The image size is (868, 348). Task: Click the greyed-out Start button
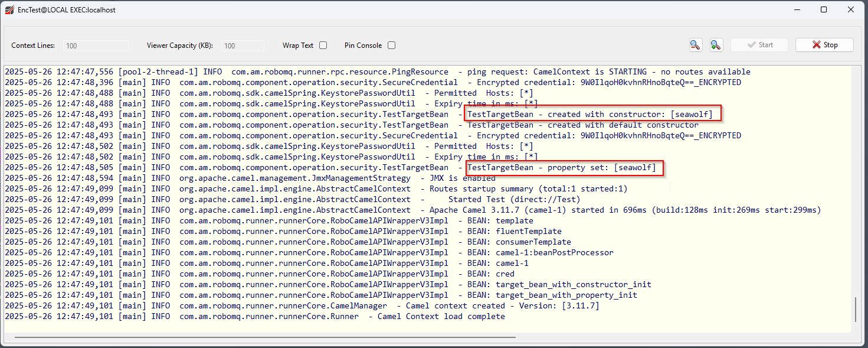point(759,45)
